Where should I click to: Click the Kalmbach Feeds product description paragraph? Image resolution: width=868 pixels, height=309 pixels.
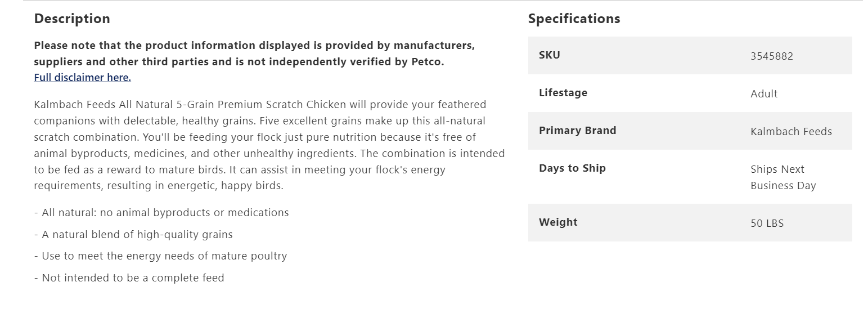click(x=269, y=137)
